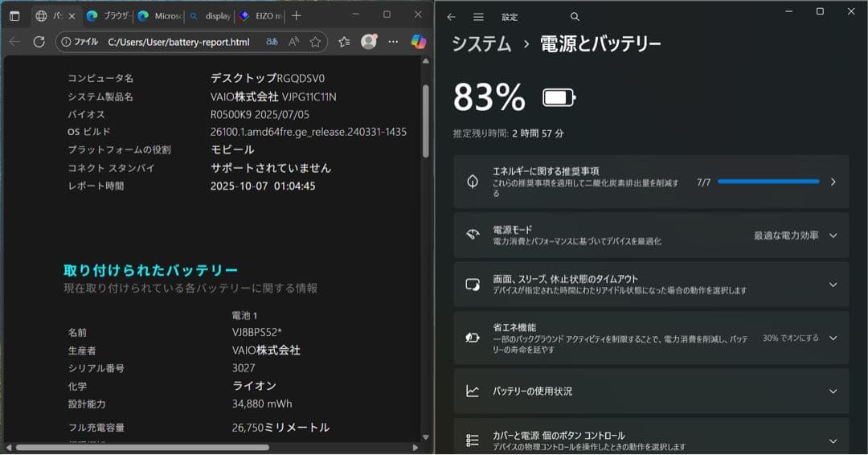The image size is (868, 455).
Task: Expand カバーと電源ボタン コントロール section
Action: [651, 438]
